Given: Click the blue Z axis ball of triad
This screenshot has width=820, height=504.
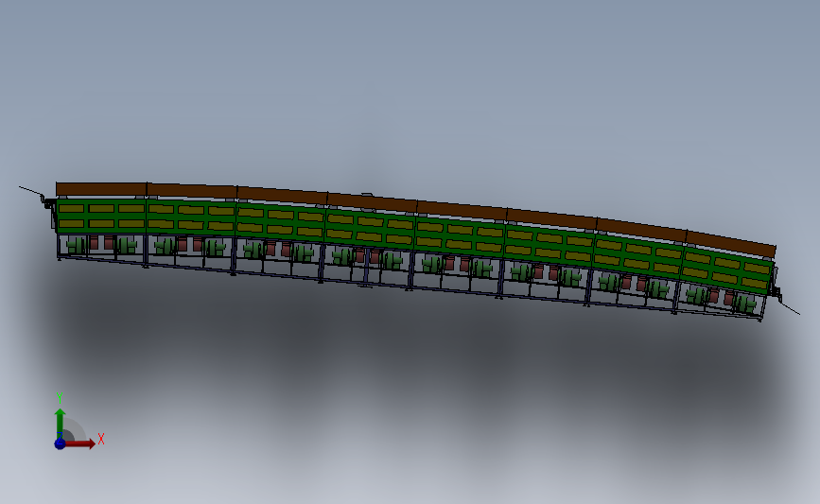Looking at the screenshot, I should click(60, 443).
